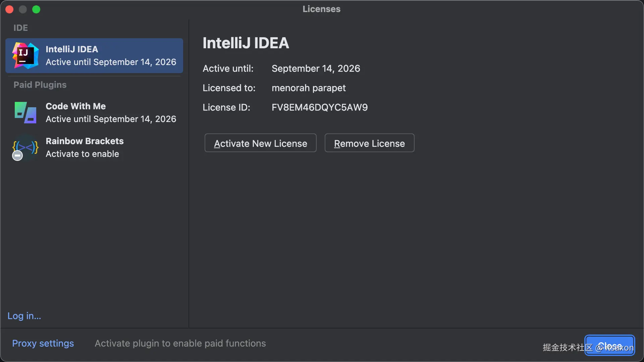This screenshot has height=362, width=644.
Task: Click the red close window button
Action: click(x=9, y=9)
